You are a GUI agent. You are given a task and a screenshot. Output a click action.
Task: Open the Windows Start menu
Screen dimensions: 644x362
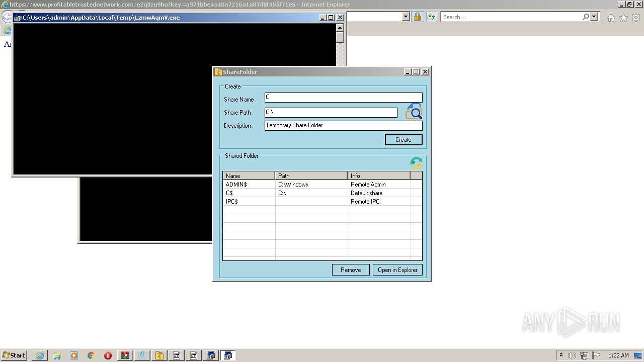(x=14, y=355)
